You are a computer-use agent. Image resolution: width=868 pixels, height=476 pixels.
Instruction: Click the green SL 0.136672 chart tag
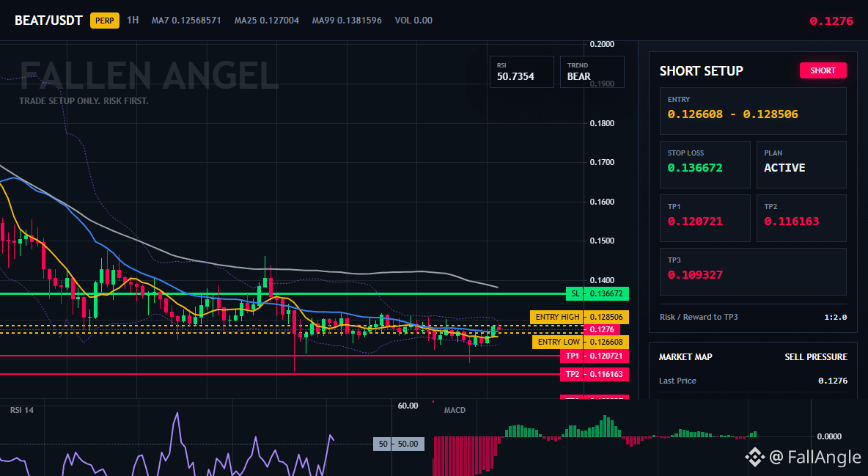click(x=597, y=293)
